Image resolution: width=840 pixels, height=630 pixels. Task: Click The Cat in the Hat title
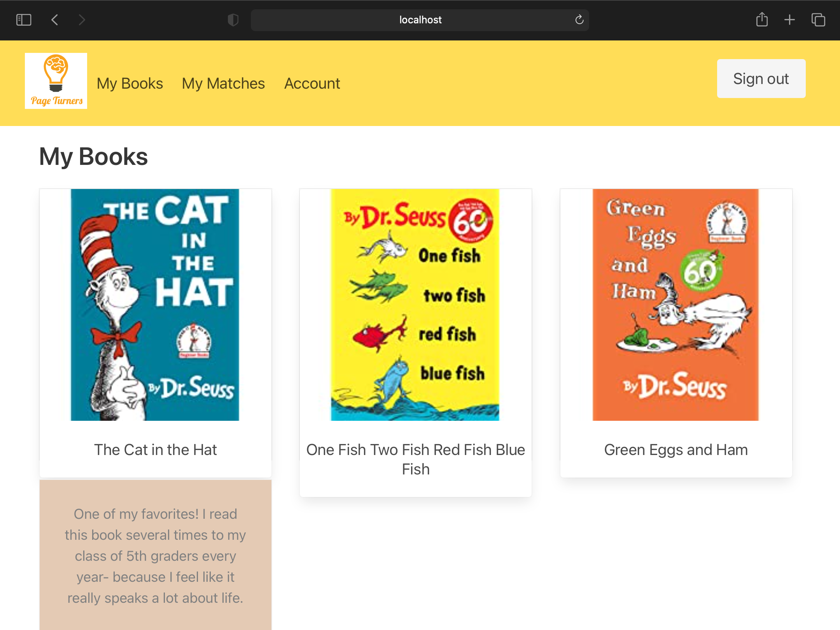[x=155, y=450]
